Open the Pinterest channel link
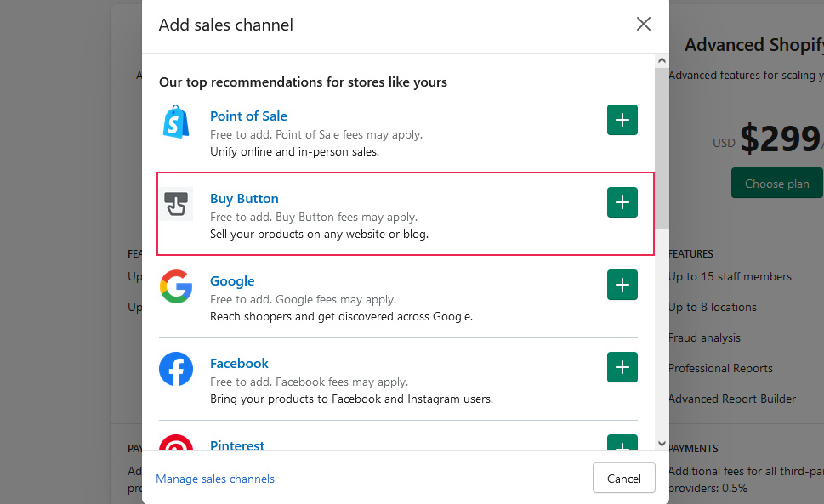 [237, 445]
